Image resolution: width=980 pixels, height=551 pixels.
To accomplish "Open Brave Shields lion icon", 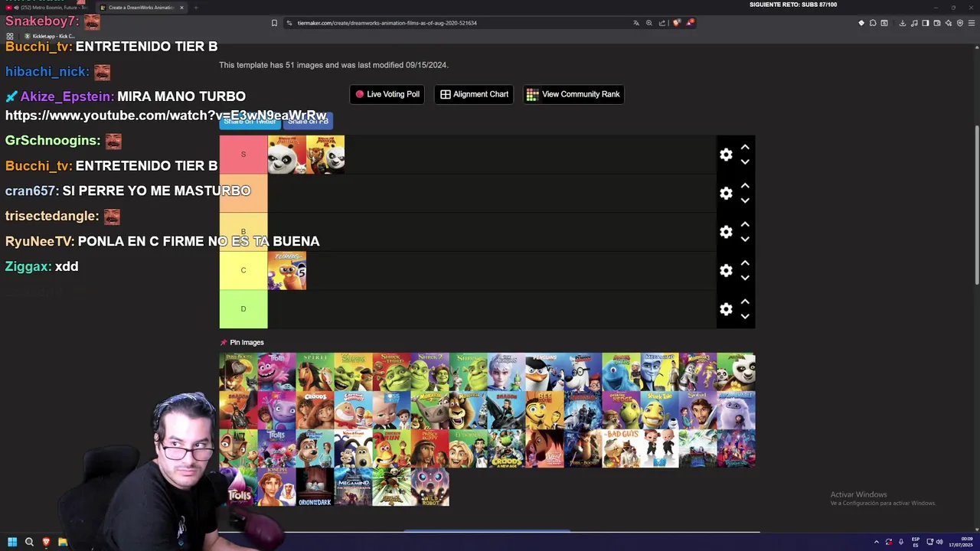I will [x=676, y=23].
